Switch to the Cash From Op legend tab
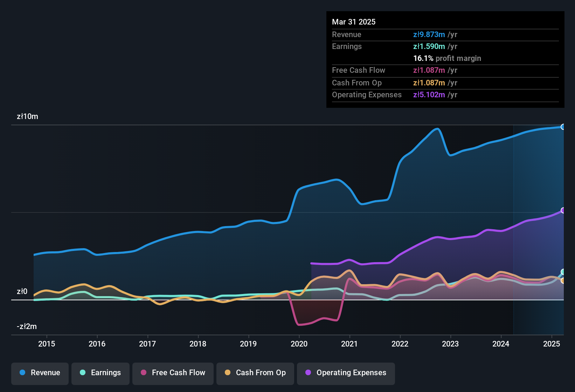The height and width of the screenshot is (392, 575). click(x=255, y=373)
